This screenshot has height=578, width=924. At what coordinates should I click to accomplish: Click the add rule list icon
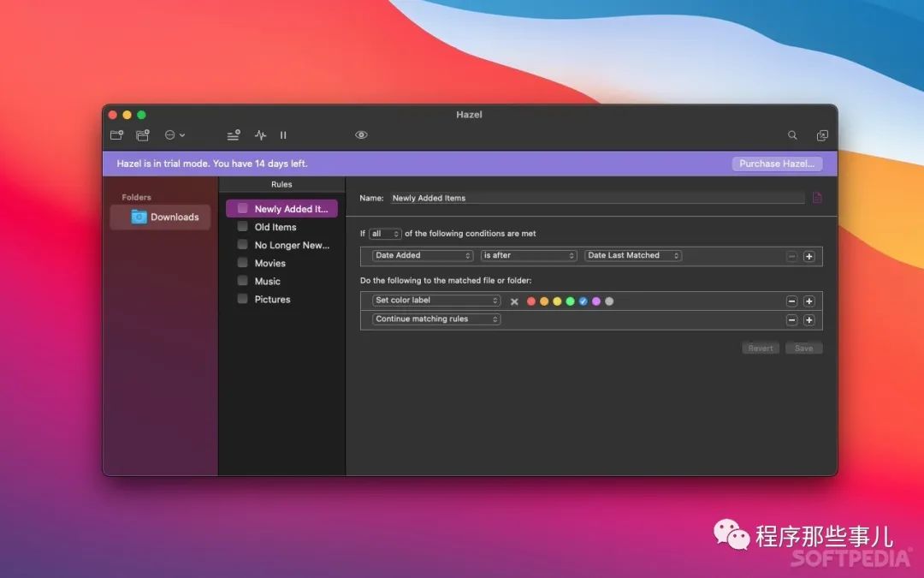(x=234, y=135)
